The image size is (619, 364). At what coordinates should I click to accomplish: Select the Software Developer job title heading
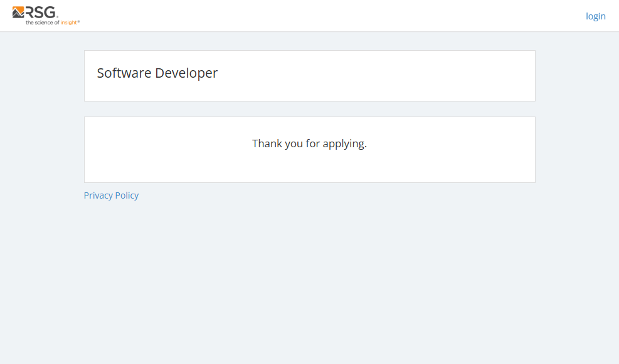point(157,73)
